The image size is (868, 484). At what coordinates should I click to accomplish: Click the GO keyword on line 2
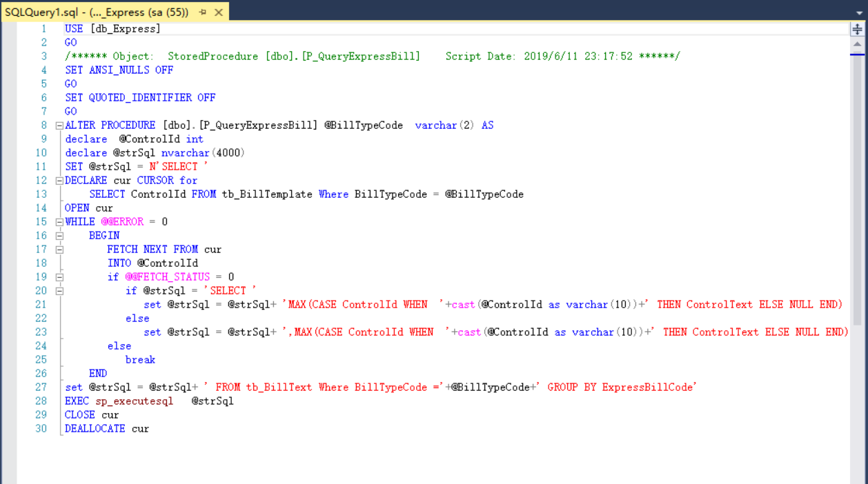coord(71,43)
